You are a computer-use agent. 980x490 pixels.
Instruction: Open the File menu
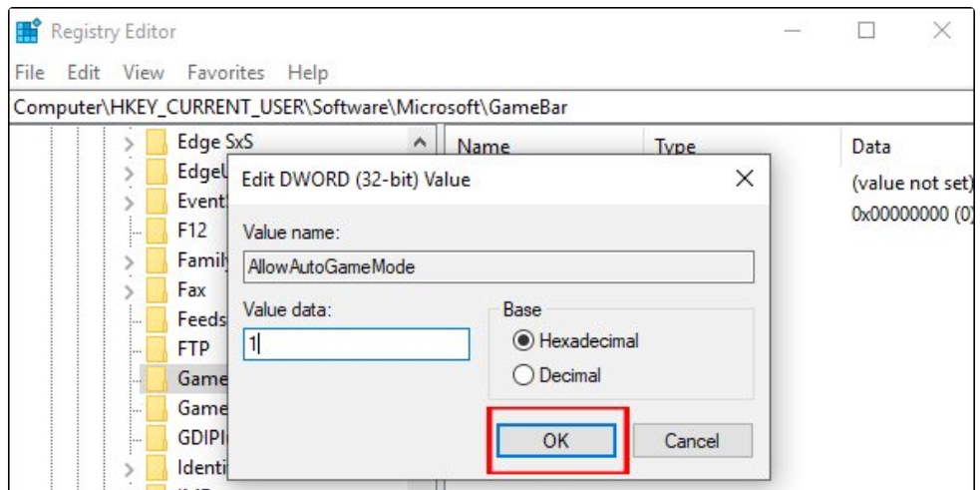(28, 73)
